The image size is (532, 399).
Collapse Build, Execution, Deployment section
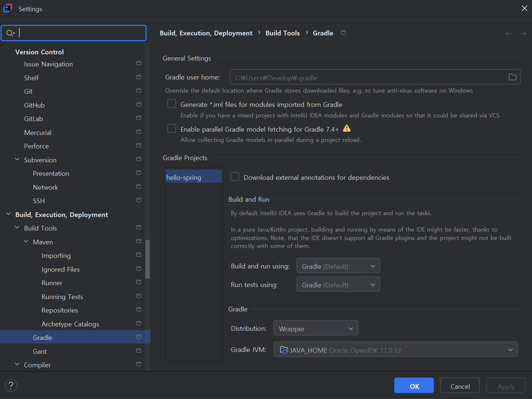pos(8,214)
